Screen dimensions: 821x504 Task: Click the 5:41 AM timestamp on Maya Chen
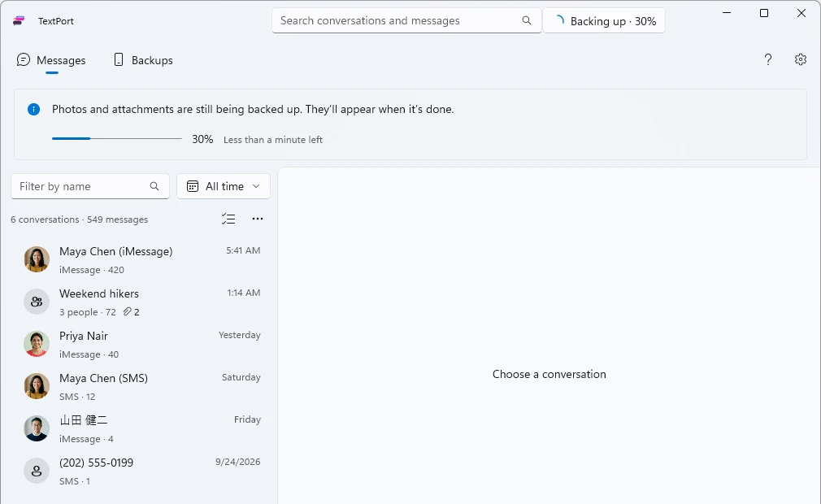(x=243, y=250)
